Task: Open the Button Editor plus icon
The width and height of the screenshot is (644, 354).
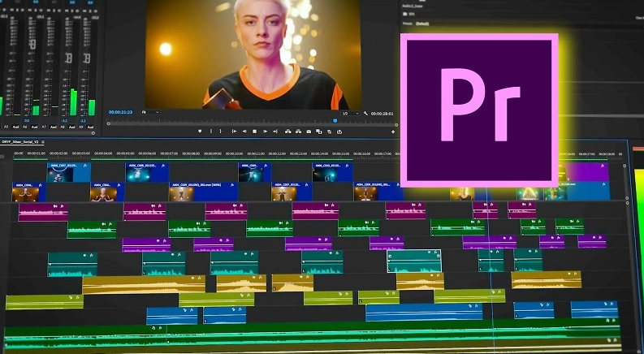Action: [393, 132]
